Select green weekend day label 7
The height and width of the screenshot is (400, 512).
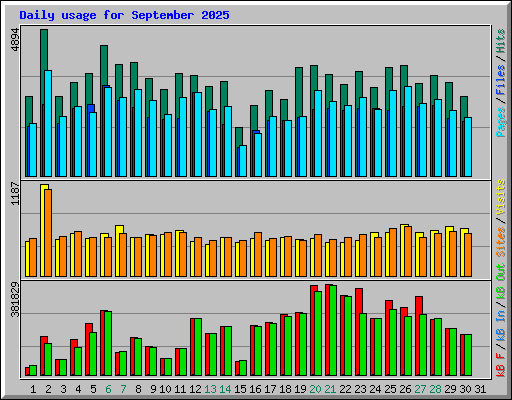123,389
